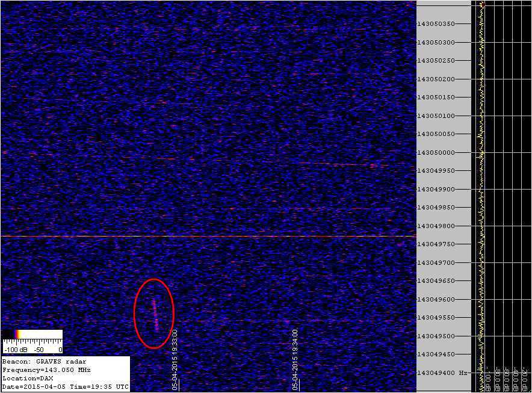
Task: Click the -50 label on the color scale
Action: pos(39,350)
